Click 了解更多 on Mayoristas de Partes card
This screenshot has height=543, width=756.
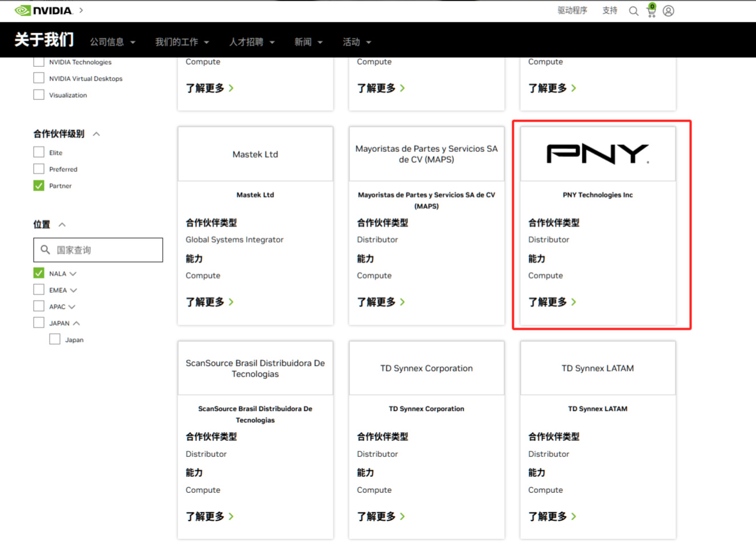[381, 301]
